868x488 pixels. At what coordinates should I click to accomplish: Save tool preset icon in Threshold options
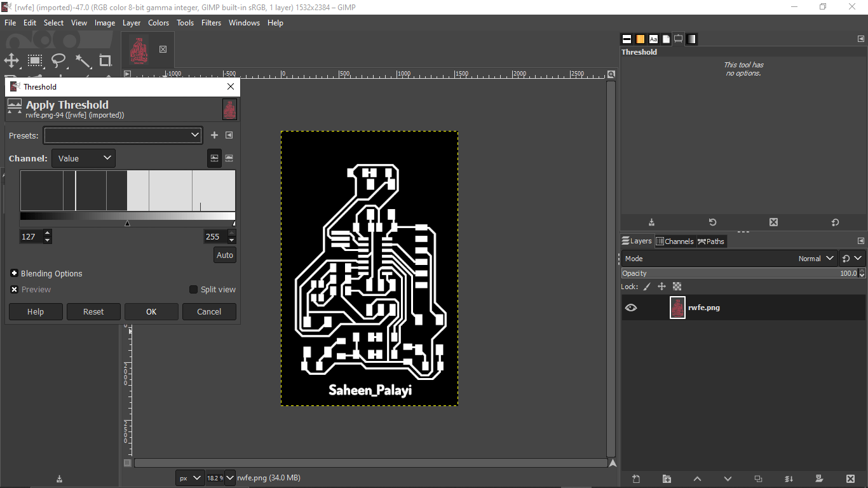651,222
